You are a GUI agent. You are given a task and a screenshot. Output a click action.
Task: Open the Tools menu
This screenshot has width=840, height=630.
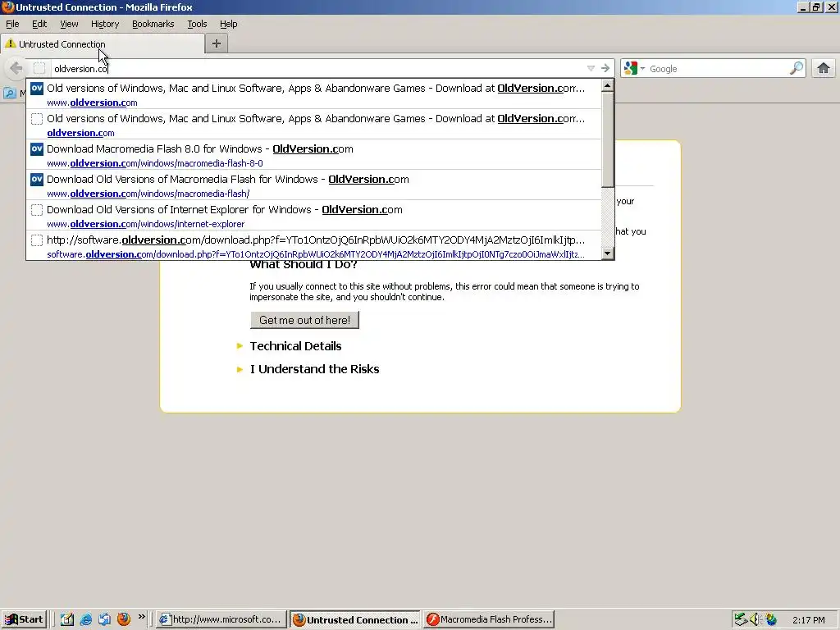click(x=197, y=24)
